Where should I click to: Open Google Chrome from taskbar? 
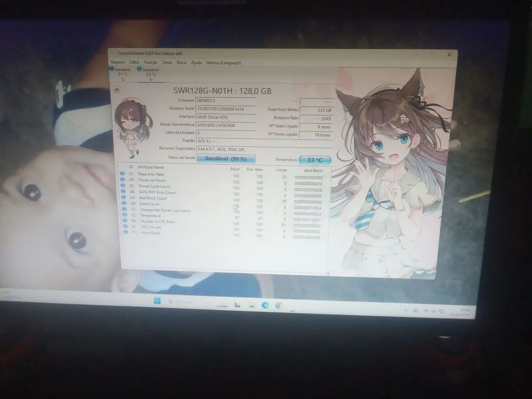(x=279, y=306)
